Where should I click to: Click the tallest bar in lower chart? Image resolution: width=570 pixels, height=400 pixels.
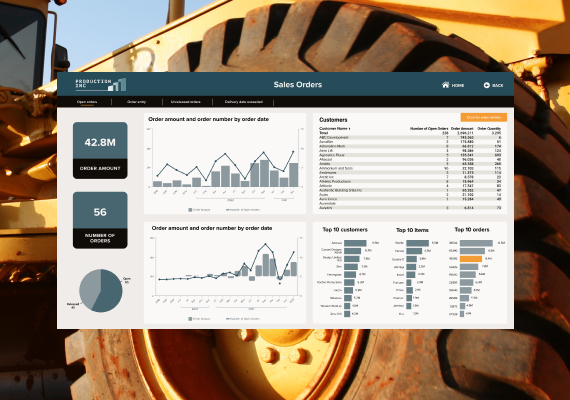tap(266, 265)
